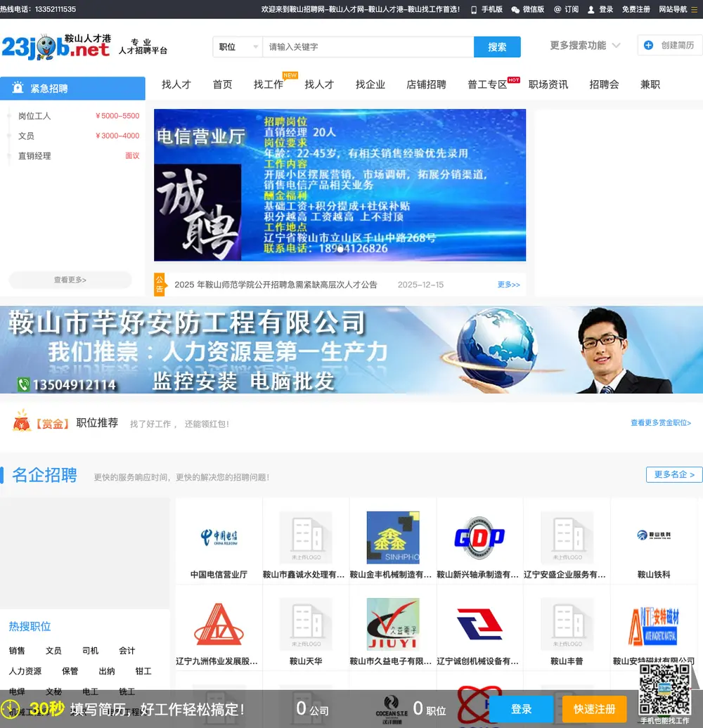This screenshot has height=728, width=703.
Task: Click the 创建简历 button
Action: pos(669,45)
